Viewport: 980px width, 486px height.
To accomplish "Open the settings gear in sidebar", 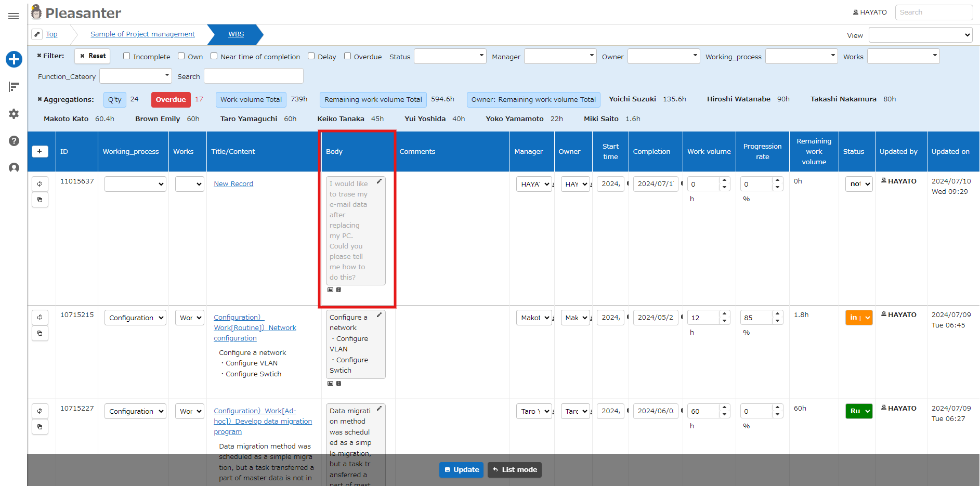I will pos(14,114).
